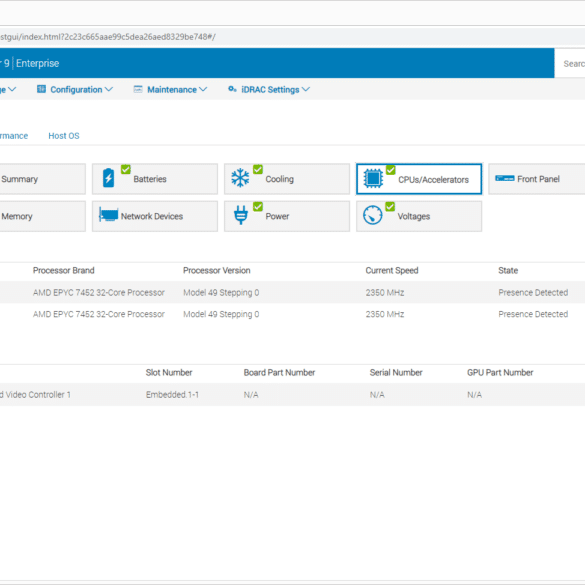
Task: Click the Slot Number column header
Action: (169, 372)
